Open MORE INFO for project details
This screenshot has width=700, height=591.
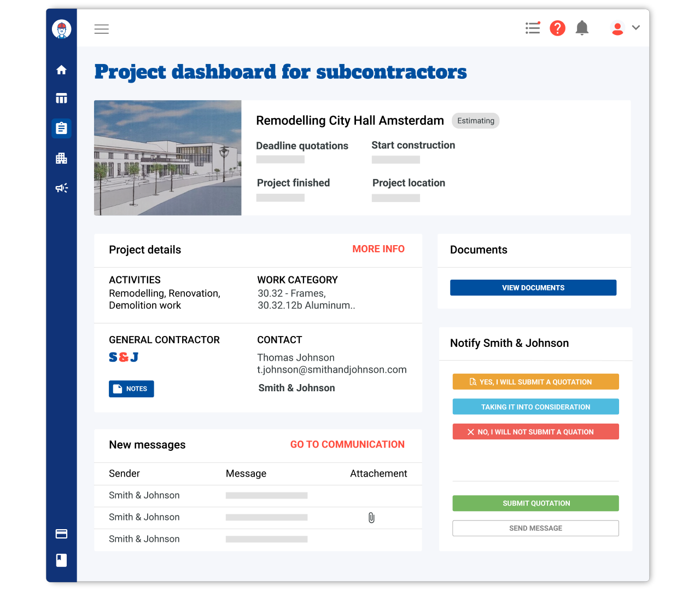coord(378,249)
